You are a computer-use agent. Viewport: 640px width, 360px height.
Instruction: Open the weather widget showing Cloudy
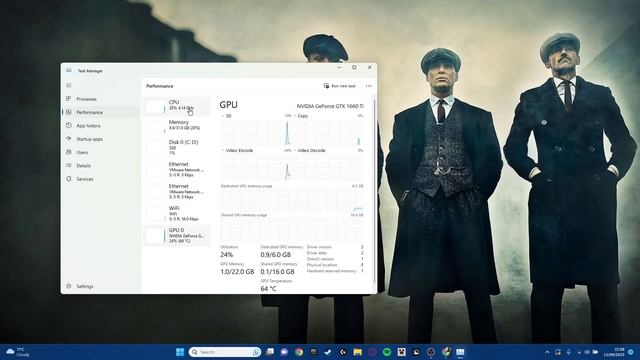(18, 352)
